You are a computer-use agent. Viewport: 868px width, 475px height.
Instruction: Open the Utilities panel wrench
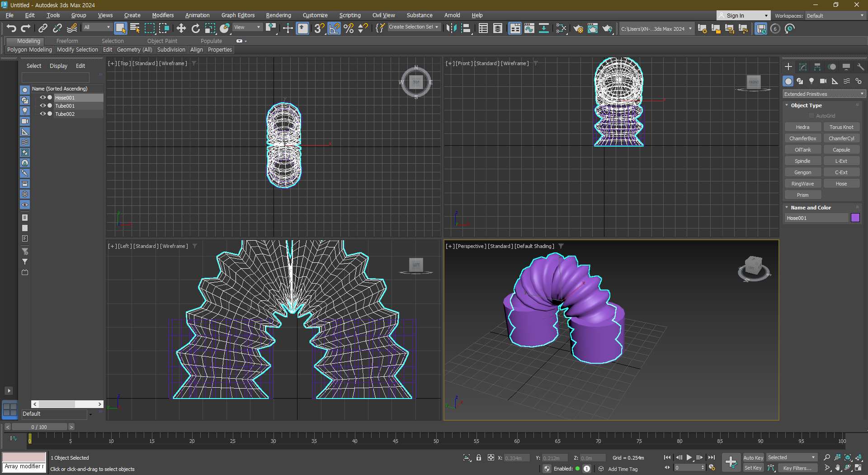click(x=860, y=67)
